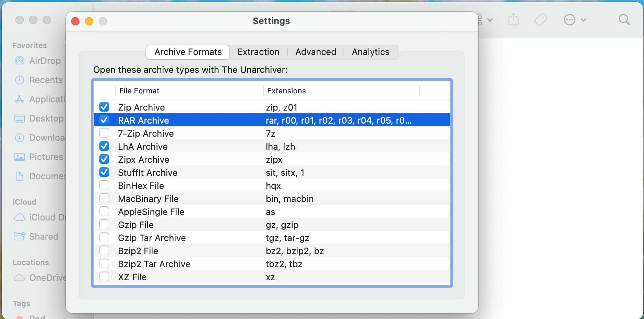Click the 'bz2, bzip2, bz' extensions cell
This screenshot has height=319, width=644.
click(295, 251)
